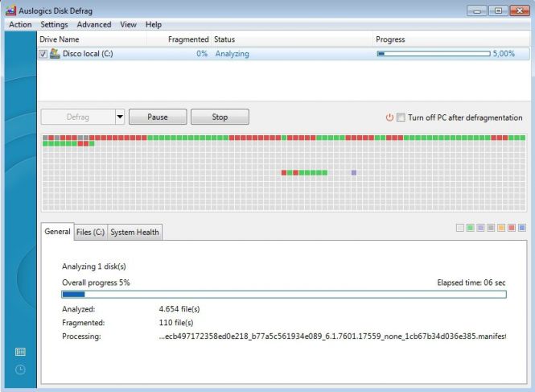The image size is (535, 392).
Task: Click the 5,00% progress value
Action: (504, 54)
